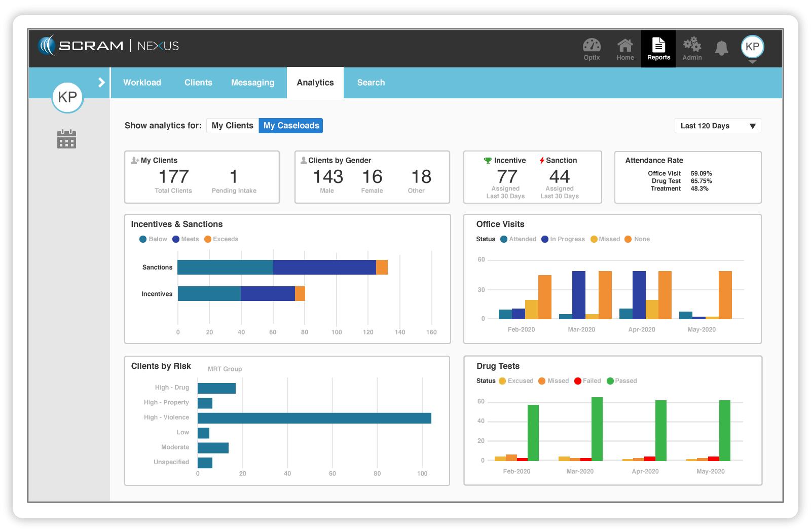This screenshot has height=532, width=811.
Task: Go to Home via house icon
Action: tap(625, 49)
